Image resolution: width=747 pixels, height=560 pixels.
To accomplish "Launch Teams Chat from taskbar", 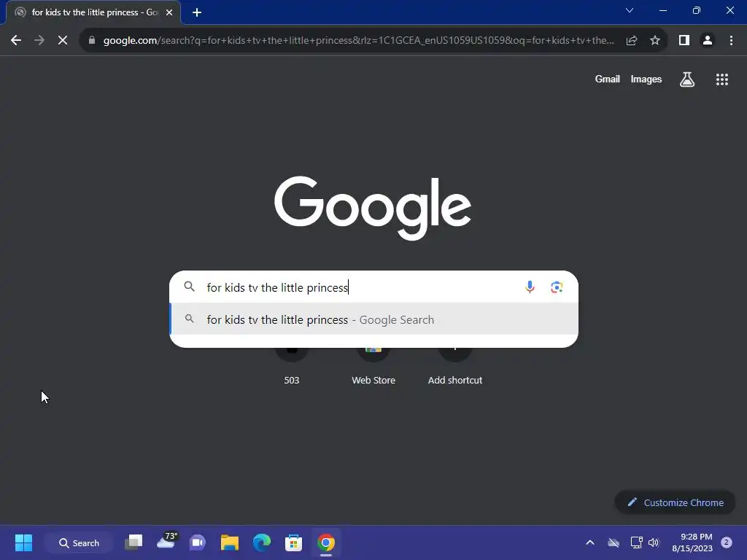I will pos(198,542).
